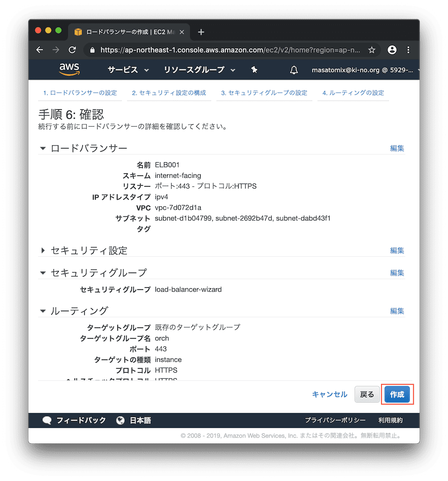Click the subnet list value beginning subnet-d1b04799
Viewport: 448px width, 481px height.
[x=243, y=219]
